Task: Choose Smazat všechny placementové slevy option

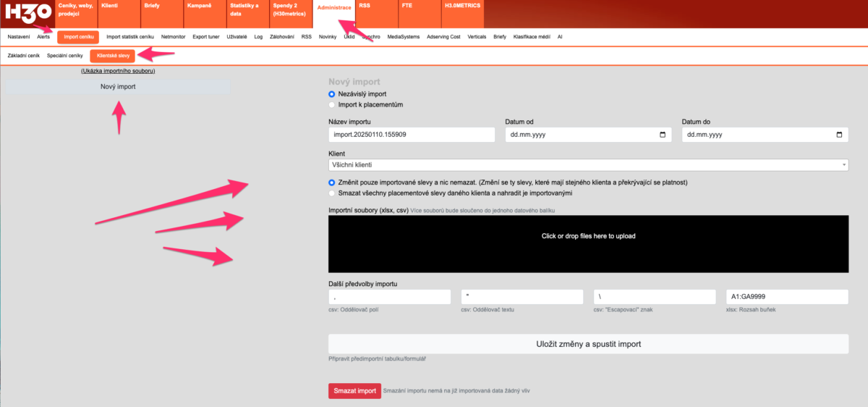Action: (x=332, y=193)
